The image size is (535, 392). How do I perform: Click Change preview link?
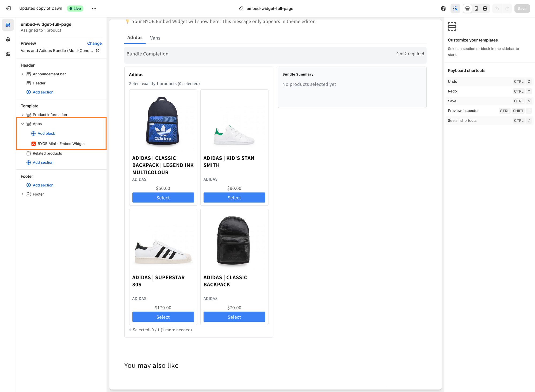pyautogui.click(x=94, y=43)
